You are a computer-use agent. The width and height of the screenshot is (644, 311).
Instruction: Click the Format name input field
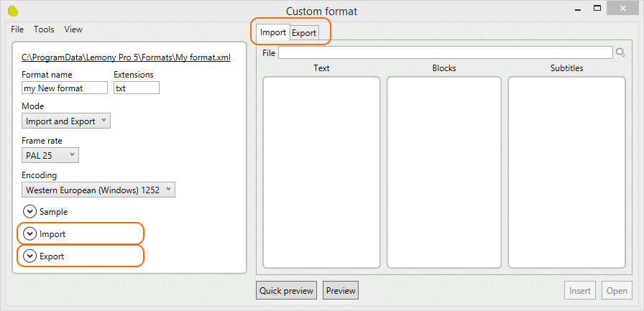pos(65,88)
